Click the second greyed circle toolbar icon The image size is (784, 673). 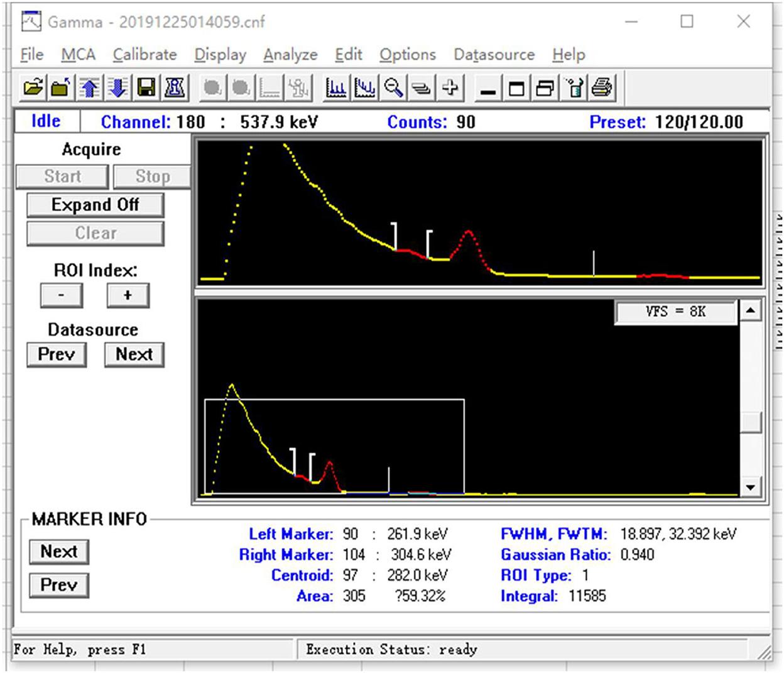tap(241, 87)
